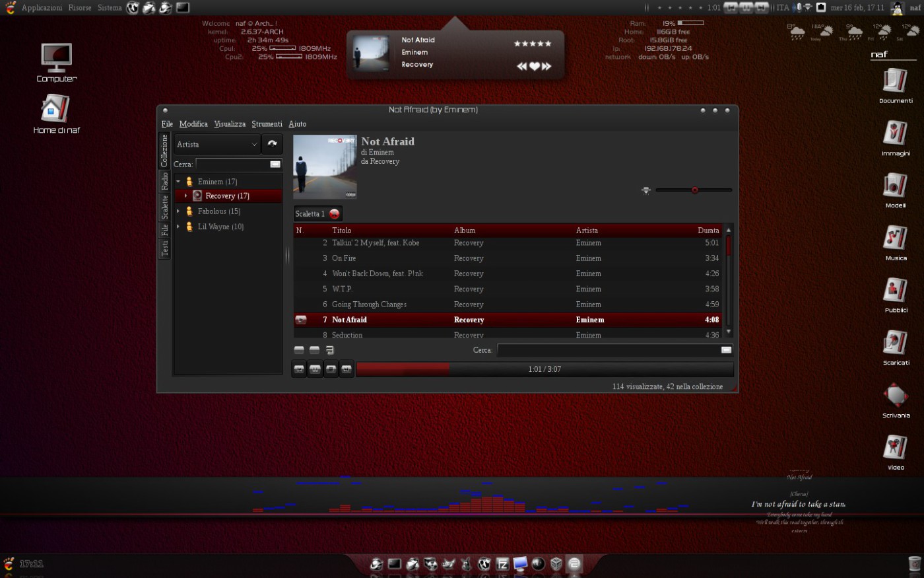Viewport: 924px width, 578px height.
Task: Pause from the top panel applet
Action: click(x=746, y=8)
